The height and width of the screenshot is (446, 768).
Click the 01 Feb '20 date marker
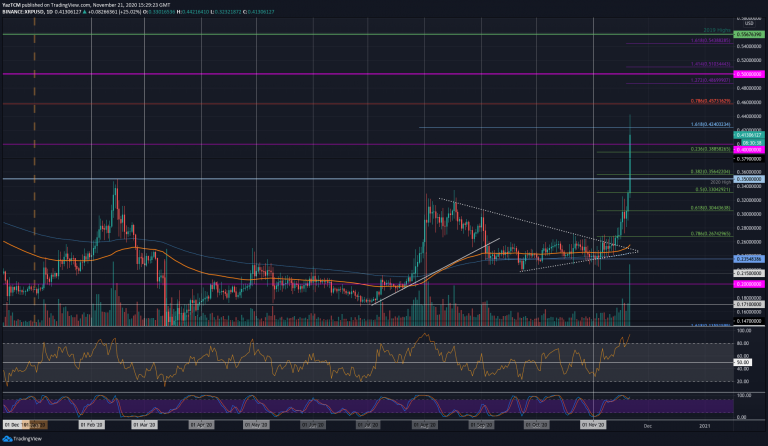[x=93, y=425]
